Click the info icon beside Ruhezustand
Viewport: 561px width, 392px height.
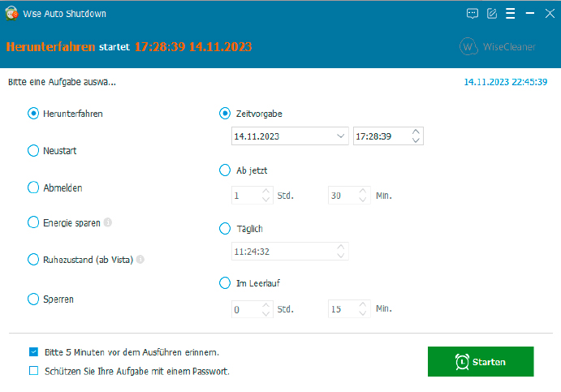[x=140, y=260]
